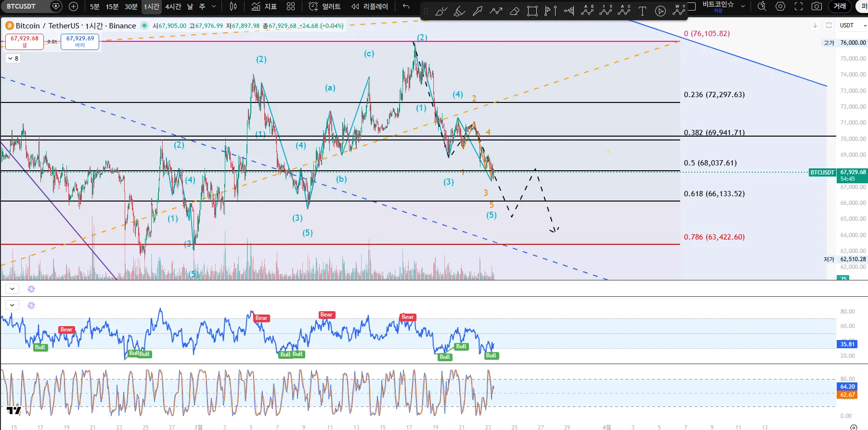The height and width of the screenshot is (430, 868).
Task: Click the blue 바이 buy button
Action: tap(80, 41)
